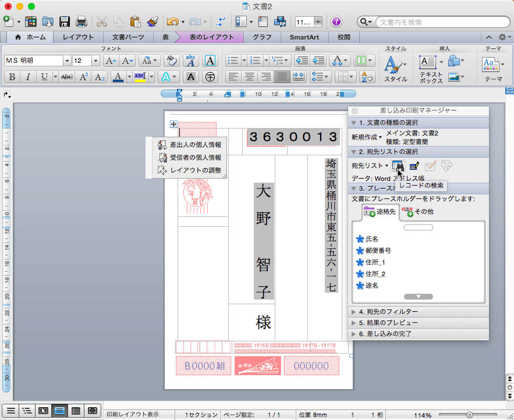
Task: Click the Character border A icon
Action: (x=210, y=60)
